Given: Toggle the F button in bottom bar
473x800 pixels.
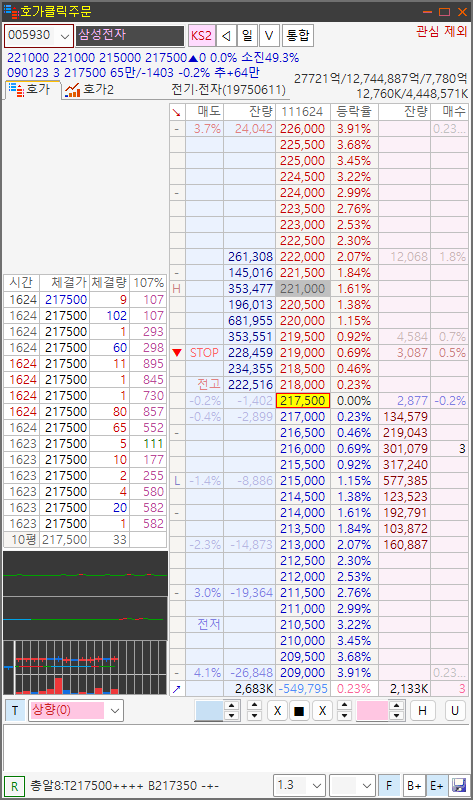Looking at the screenshot, I should (389, 785).
